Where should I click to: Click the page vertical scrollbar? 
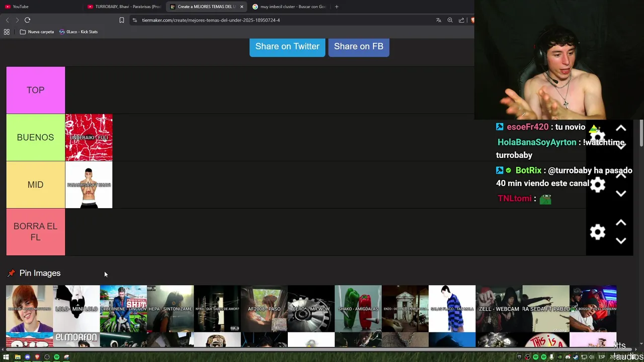coord(641,133)
